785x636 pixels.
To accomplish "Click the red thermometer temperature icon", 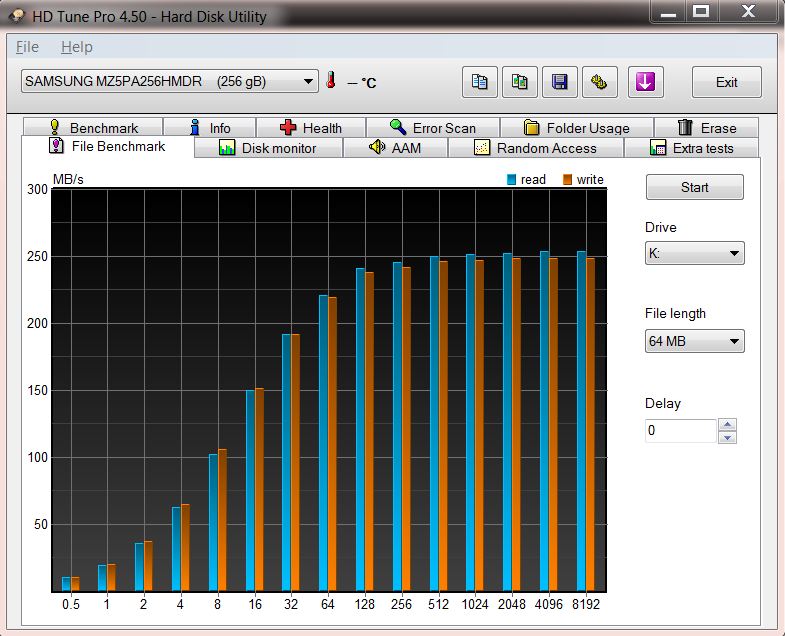I will (331, 81).
